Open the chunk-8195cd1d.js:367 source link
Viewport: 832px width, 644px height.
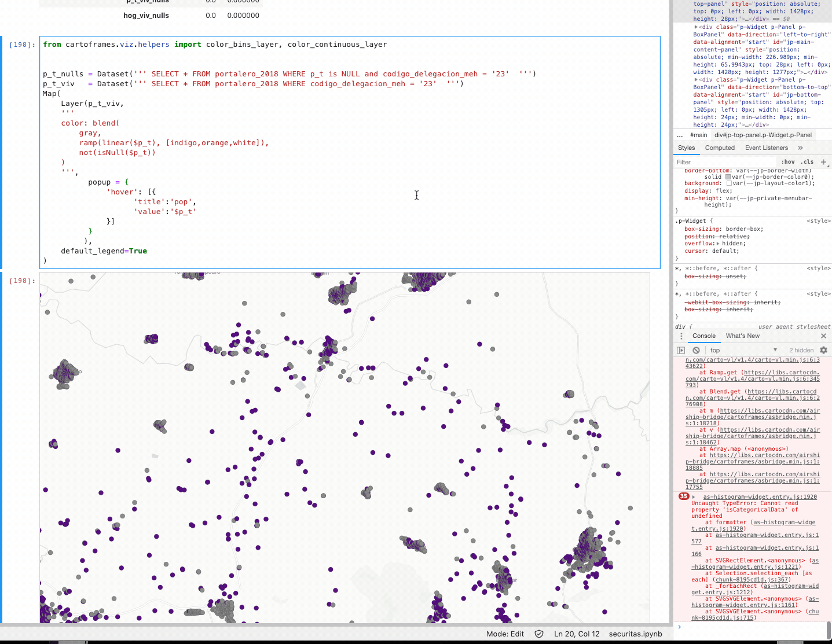pos(752,580)
